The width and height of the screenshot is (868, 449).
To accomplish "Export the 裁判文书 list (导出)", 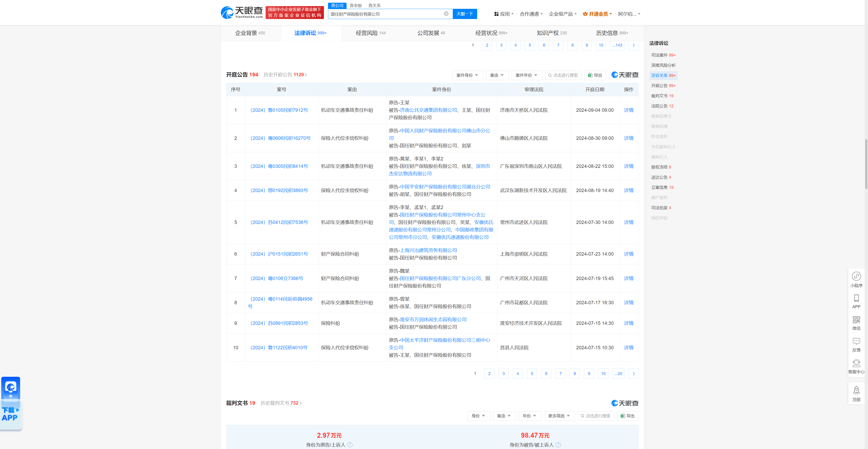I will pos(628,416).
